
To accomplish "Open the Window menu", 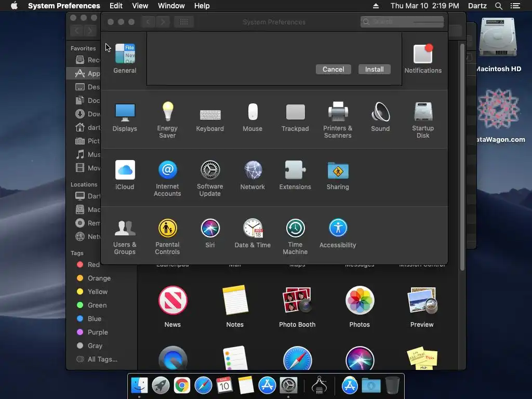I will coord(171,6).
